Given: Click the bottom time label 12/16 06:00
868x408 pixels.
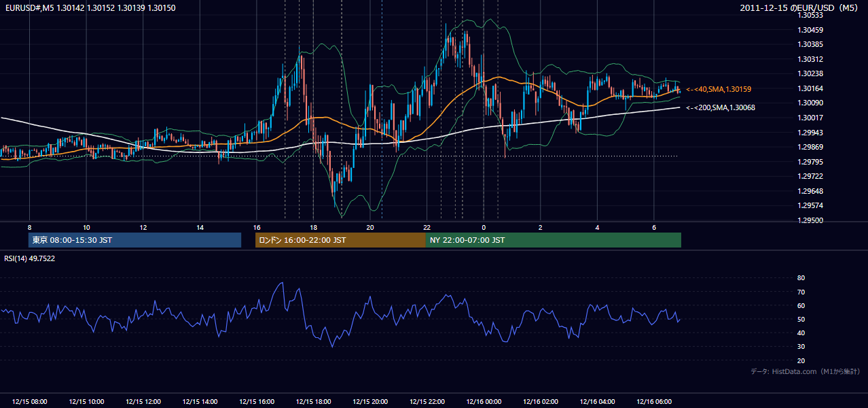Looking at the screenshot, I should 654,402.
